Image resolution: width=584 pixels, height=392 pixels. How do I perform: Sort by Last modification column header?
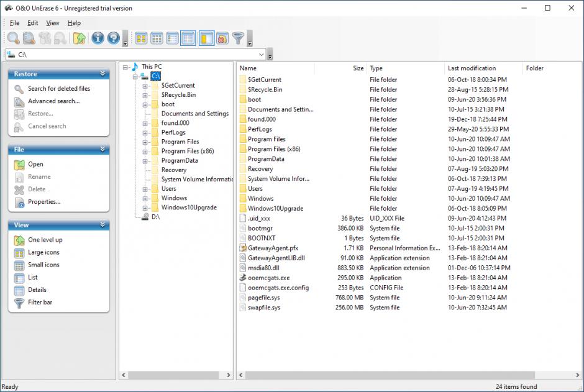(484, 68)
